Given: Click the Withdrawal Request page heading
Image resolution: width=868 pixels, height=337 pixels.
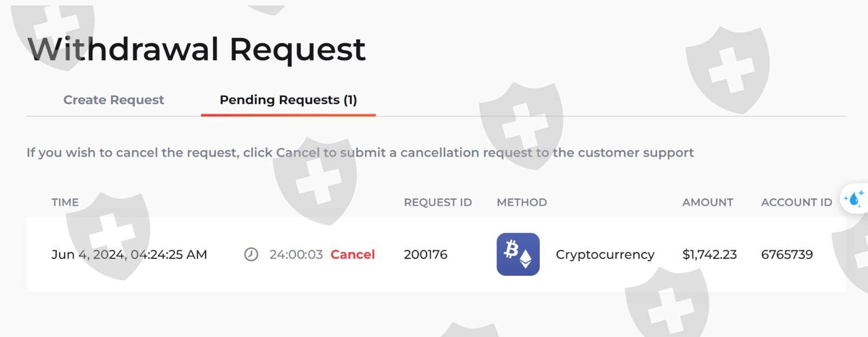Looking at the screenshot, I should (x=196, y=49).
